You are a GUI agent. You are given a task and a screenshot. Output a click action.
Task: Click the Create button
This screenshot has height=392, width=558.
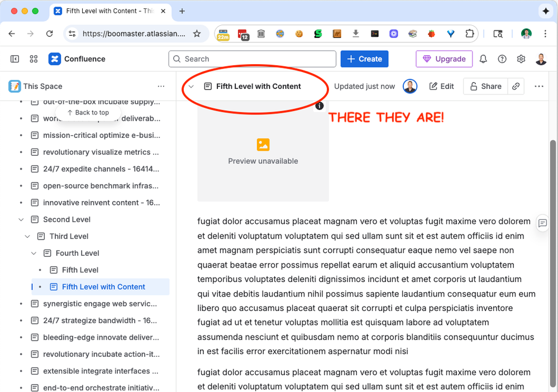(x=365, y=59)
